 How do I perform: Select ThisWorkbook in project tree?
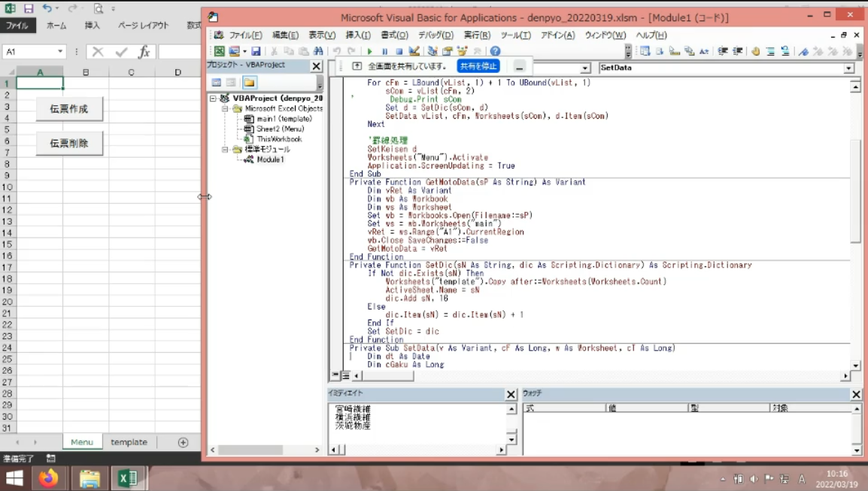(279, 139)
